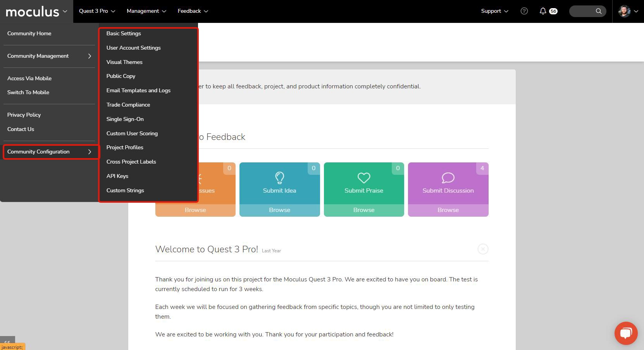Open the notifications bell icon
Image resolution: width=644 pixels, height=350 pixels.
point(543,11)
